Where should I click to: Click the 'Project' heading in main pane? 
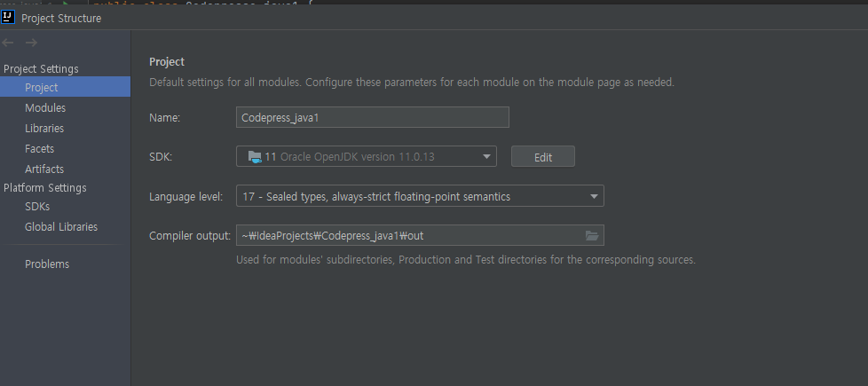coord(167,61)
